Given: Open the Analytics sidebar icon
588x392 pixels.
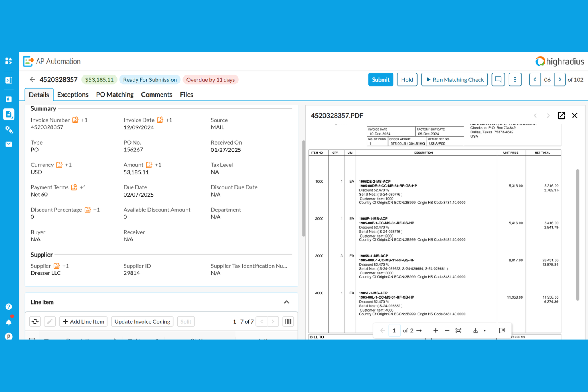Looking at the screenshot, I should point(8,98).
